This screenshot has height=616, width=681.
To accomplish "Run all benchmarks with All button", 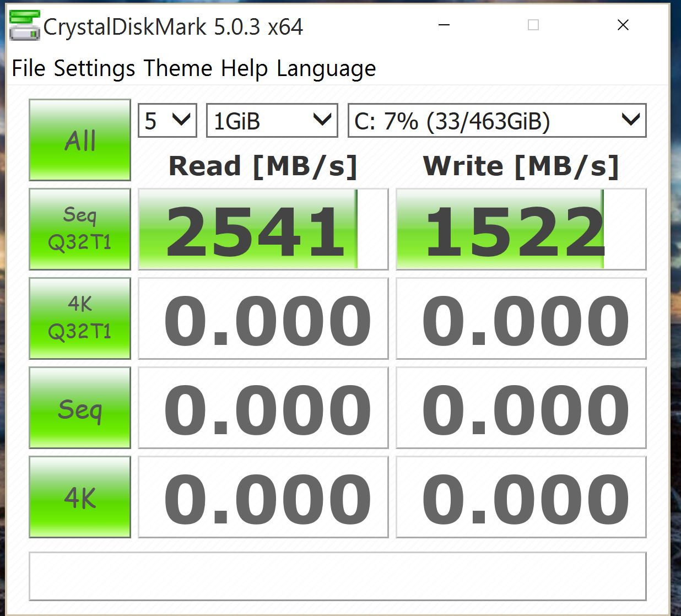I will [x=80, y=140].
